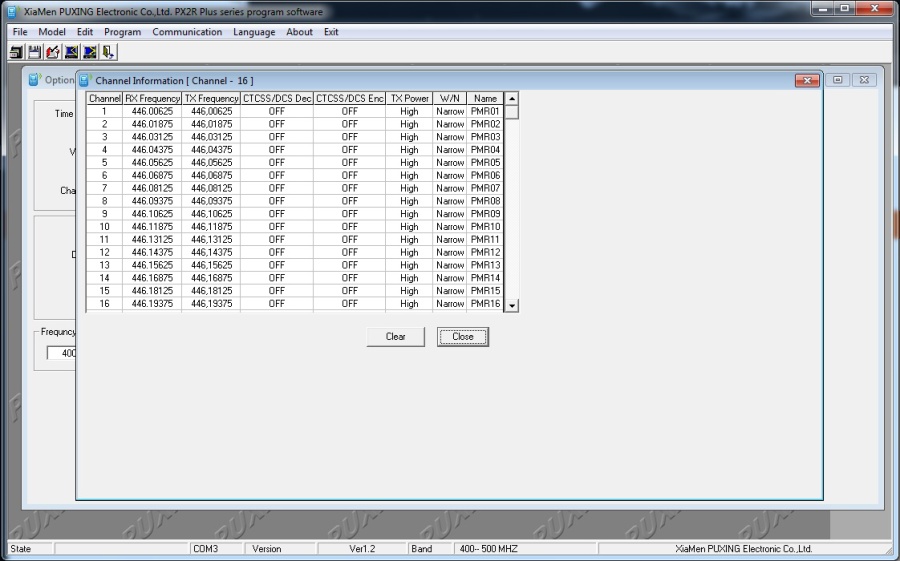The width and height of the screenshot is (900, 561).
Task: Select TX frequency 446,19375 in channel 16
Action: click(x=211, y=304)
